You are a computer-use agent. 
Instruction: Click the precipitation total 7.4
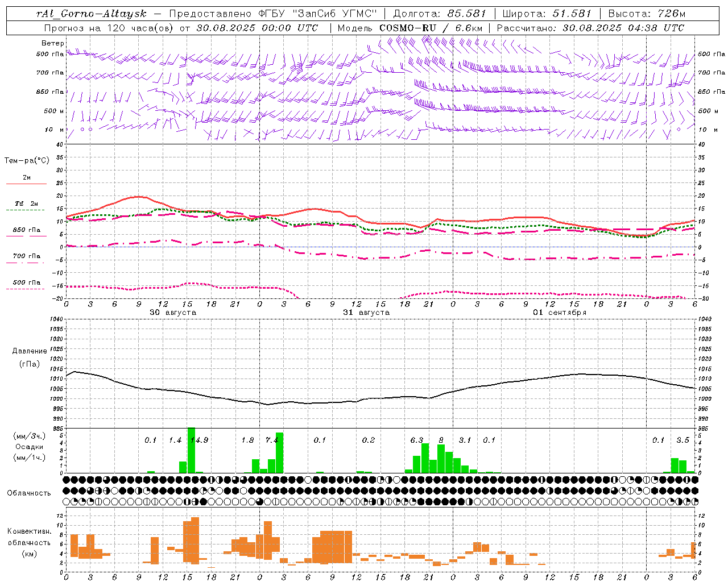point(272,440)
